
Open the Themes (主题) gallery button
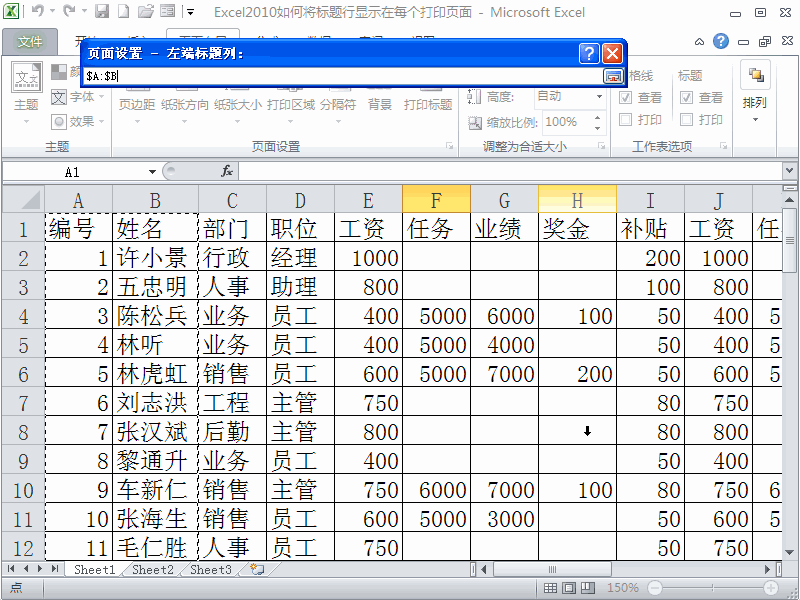coord(26,93)
